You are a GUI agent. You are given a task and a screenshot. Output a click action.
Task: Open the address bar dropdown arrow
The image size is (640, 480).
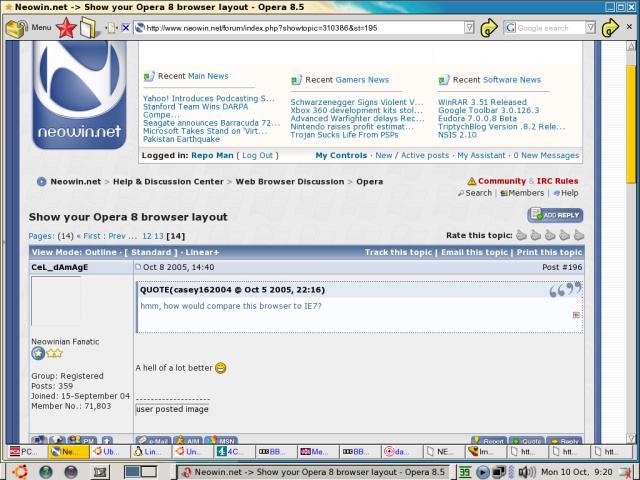click(469, 28)
